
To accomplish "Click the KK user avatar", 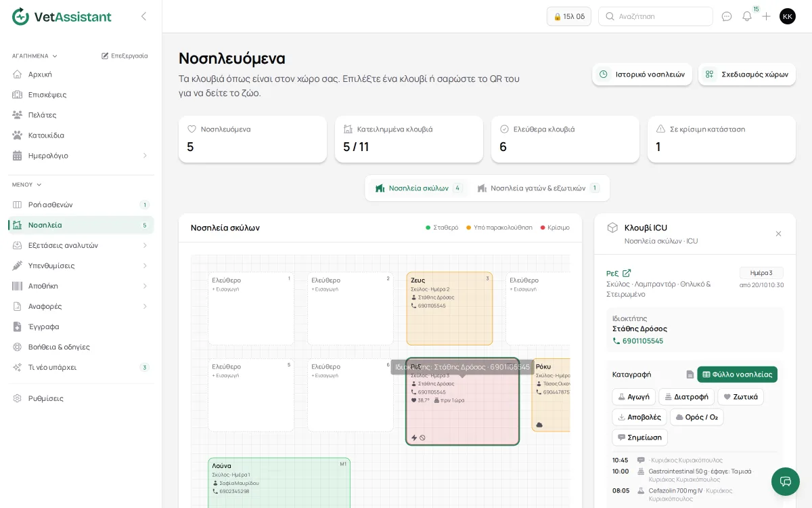I will click(x=788, y=16).
